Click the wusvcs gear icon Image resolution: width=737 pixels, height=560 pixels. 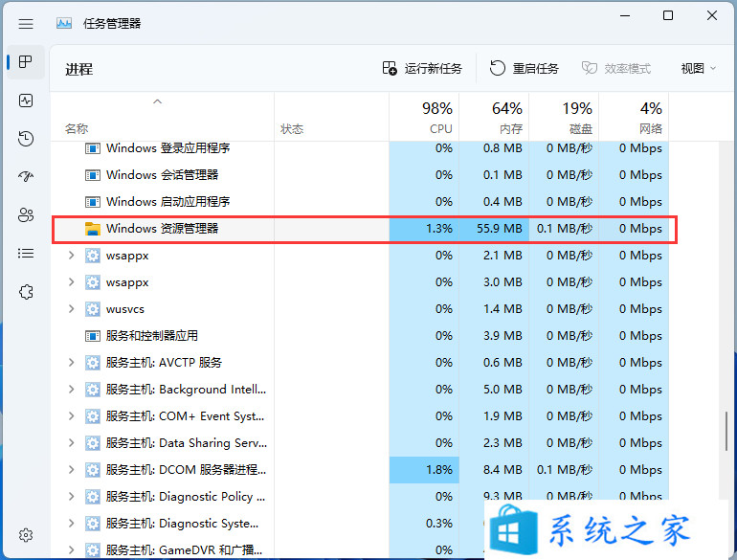coord(93,309)
